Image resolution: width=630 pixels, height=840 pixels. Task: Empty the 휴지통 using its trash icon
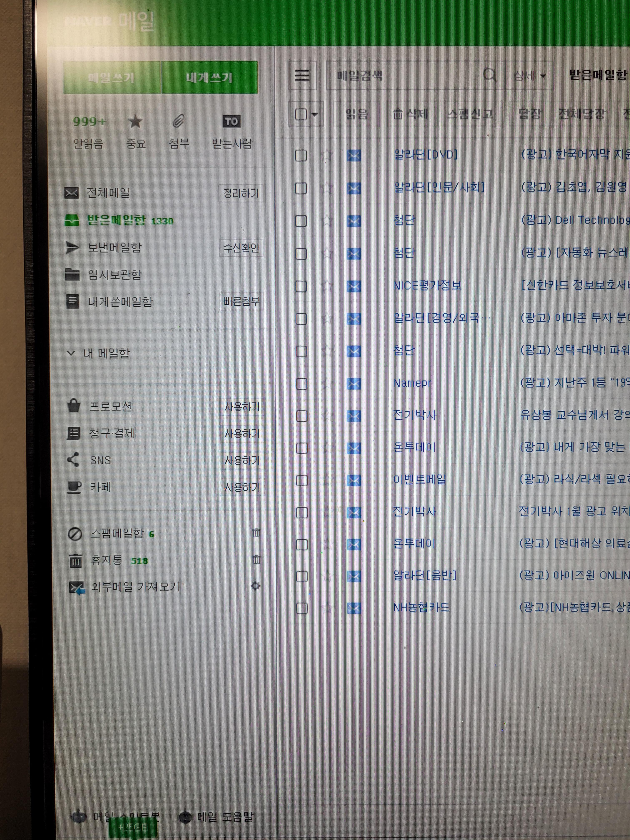[256, 560]
